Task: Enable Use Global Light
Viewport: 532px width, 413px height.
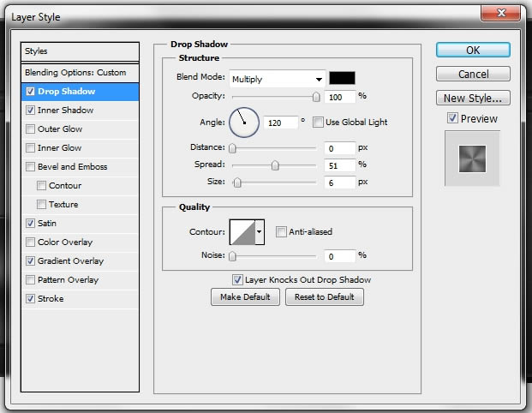Action: tap(318, 123)
